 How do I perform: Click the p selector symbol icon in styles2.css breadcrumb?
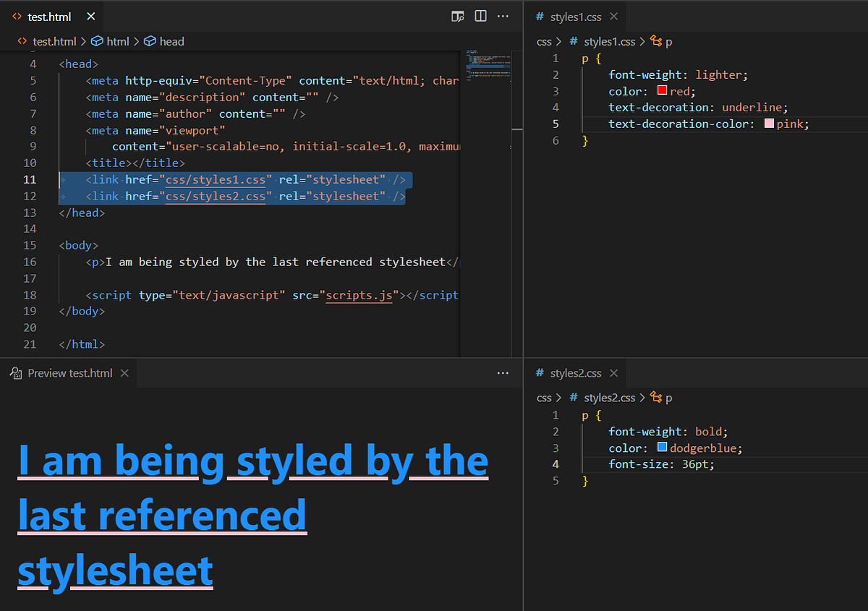(x=657, y=397)
